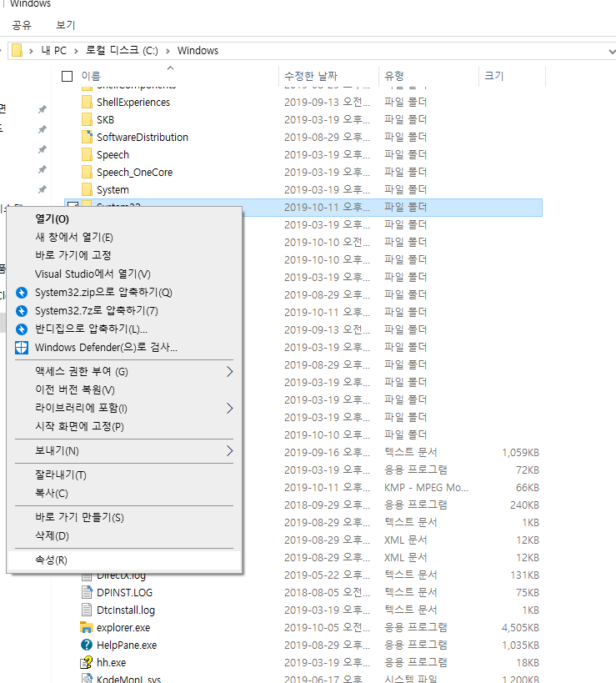This screenshot has height=683, width=616.
Task: Open the address bar history dropdown
Action: coord(611,51)
